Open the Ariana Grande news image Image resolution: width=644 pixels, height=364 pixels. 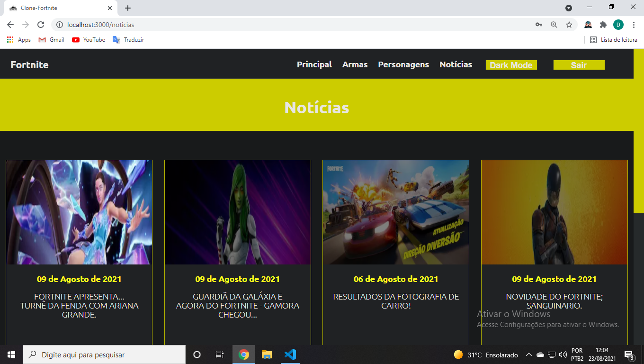[x=79, y=212]
